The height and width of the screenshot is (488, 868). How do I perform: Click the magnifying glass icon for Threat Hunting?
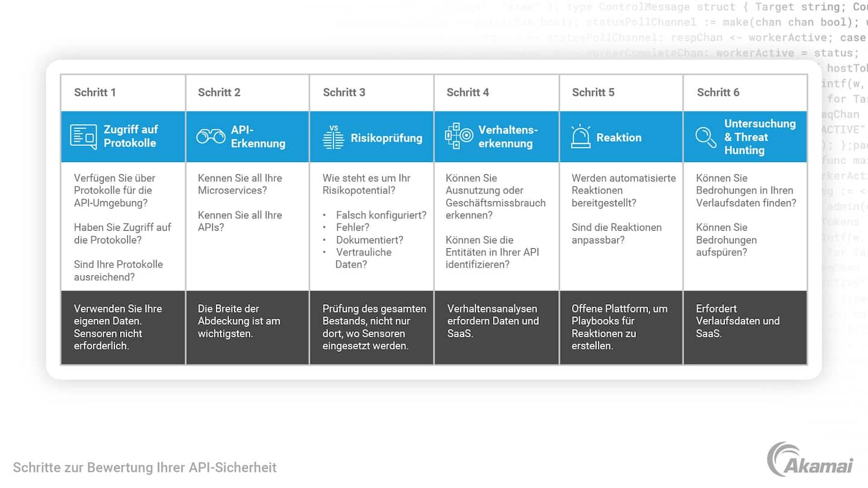(x=706, y=137)
